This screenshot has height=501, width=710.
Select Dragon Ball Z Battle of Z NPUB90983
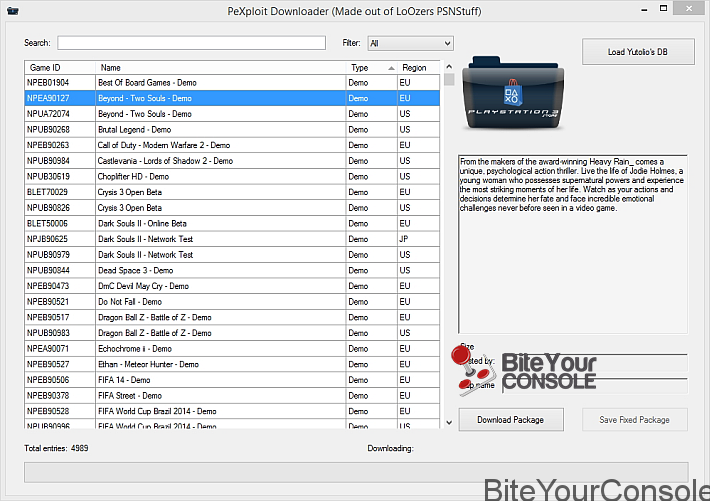[x=232, y=333]
